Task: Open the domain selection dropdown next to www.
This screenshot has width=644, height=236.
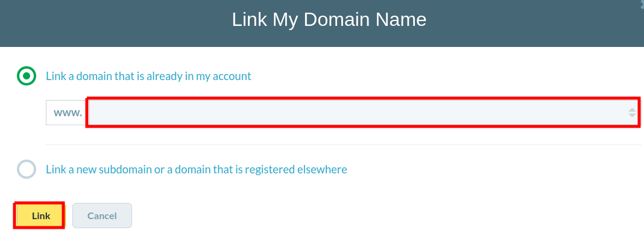Action: point(363,112)
